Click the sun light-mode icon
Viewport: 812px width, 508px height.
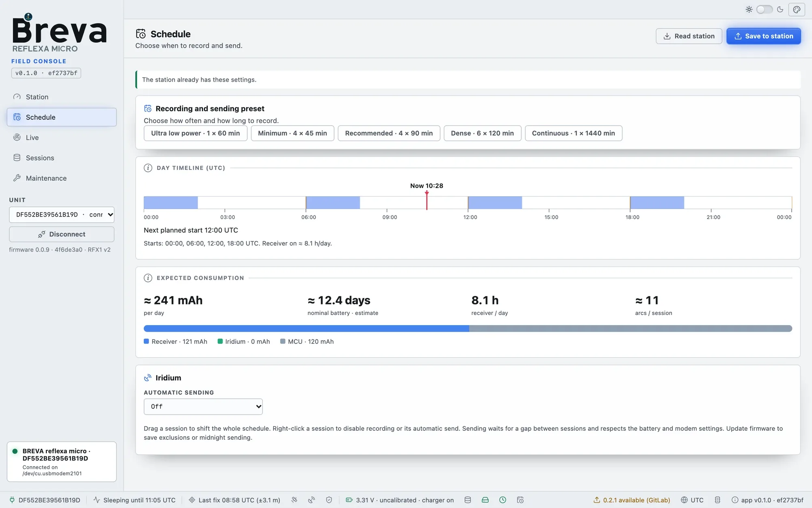tap(749, 9)
